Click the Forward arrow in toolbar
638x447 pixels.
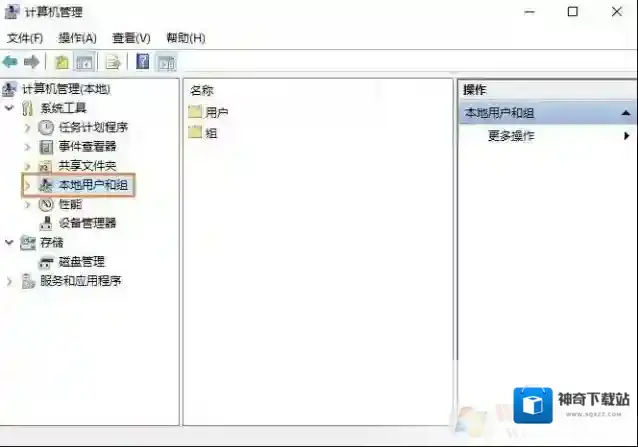click(30, 62)
